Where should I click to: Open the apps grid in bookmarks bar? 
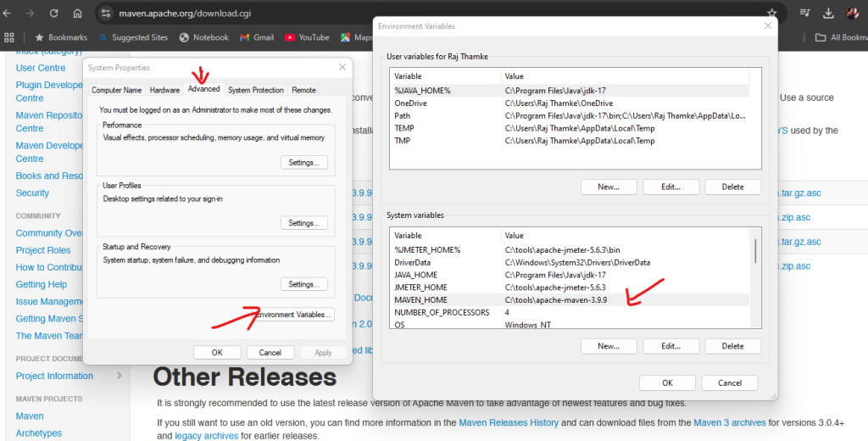(x=10, y=37)
